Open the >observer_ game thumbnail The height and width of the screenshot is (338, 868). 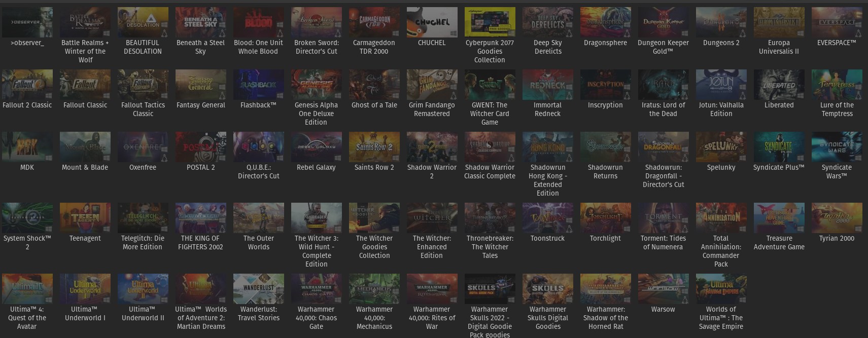[x=27, y=22]
